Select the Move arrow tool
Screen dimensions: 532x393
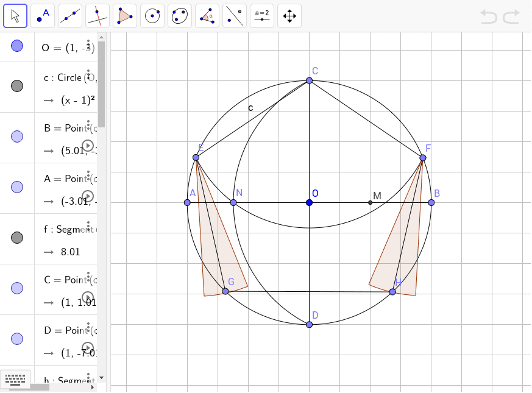pyautogui.click(x=15, y=16)
